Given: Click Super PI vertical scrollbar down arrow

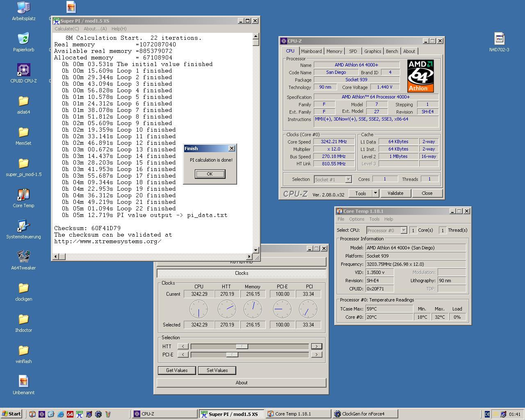Looking at the screenshot, I should (256, 250).
